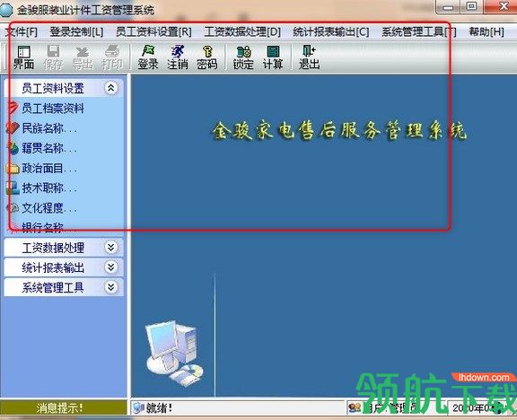Click the status bar icon beside 就绪!

[137, 408]
